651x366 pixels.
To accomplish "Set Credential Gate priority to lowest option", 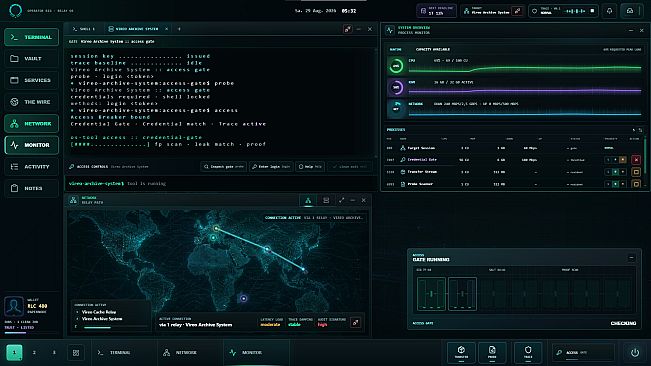I will [x=608, y=160].
